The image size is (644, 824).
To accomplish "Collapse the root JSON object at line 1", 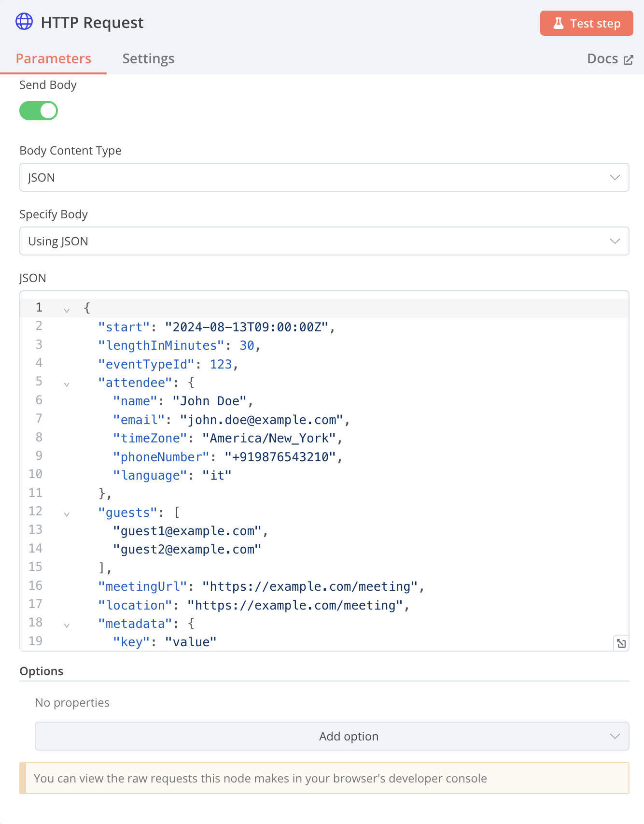I will pos(67,310).
